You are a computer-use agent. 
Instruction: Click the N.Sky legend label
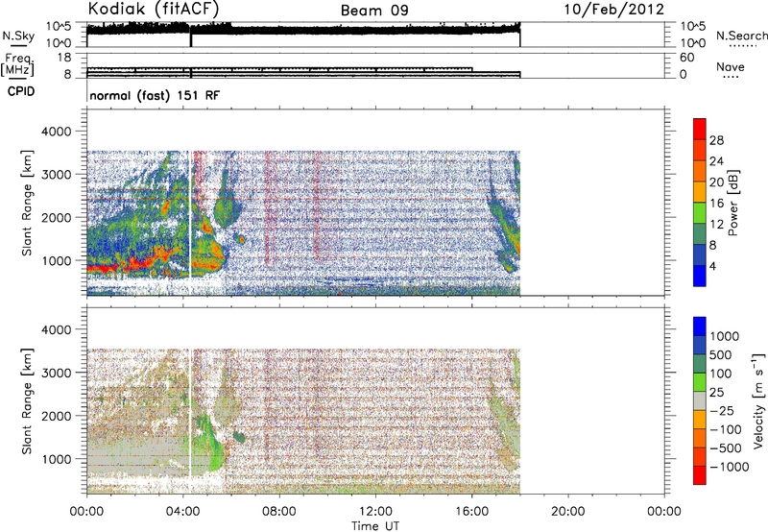[18, 36]
